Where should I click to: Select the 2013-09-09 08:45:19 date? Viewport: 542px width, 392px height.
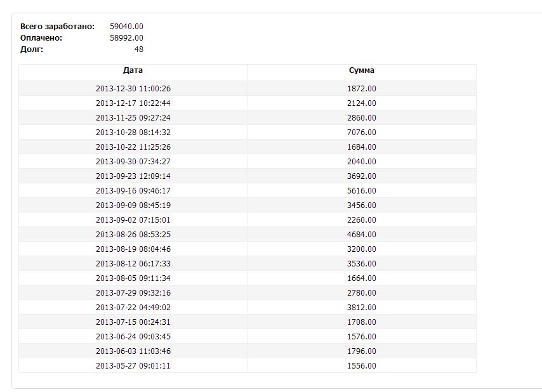(133, 205)
